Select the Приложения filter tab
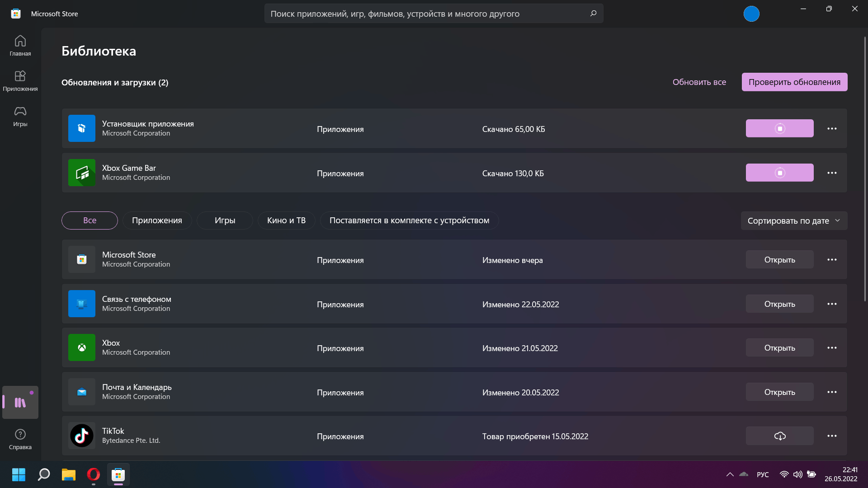 (157, 221)
